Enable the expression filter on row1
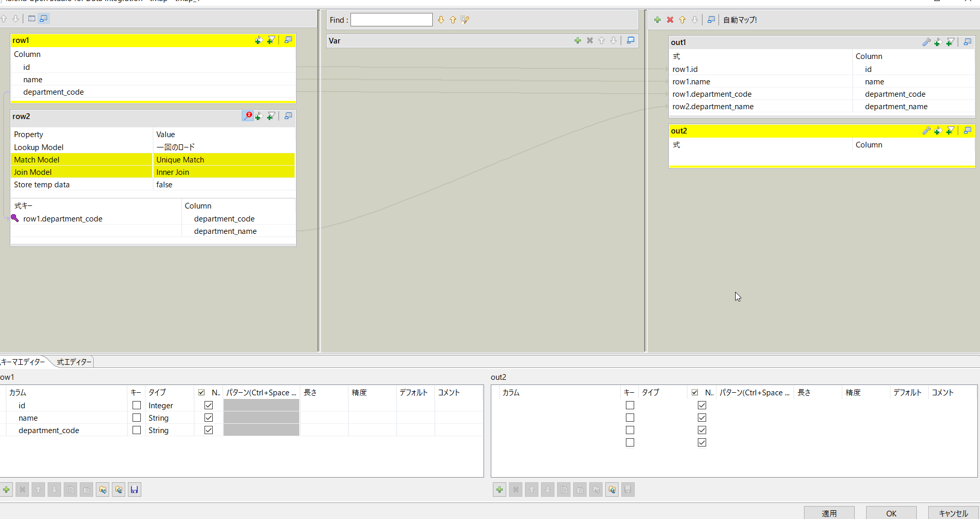980x519 pixels. (271, 40)
